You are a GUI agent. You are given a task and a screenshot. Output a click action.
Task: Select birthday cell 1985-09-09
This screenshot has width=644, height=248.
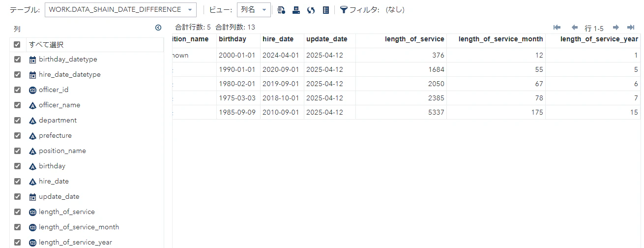tap(238, 112)
